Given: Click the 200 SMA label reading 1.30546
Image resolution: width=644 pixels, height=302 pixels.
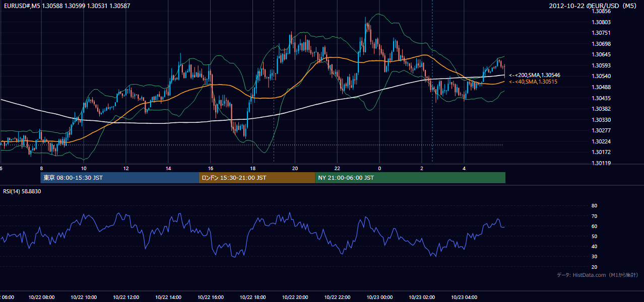Looking at the screenshot, I should click(x=535, y=75).
